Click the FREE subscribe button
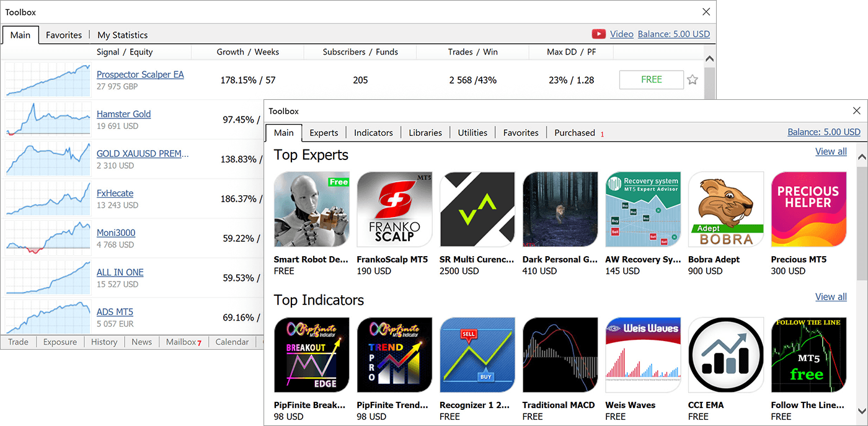This screenshot has height=426, width=868. pyautogui.click(x=651, y=79)
